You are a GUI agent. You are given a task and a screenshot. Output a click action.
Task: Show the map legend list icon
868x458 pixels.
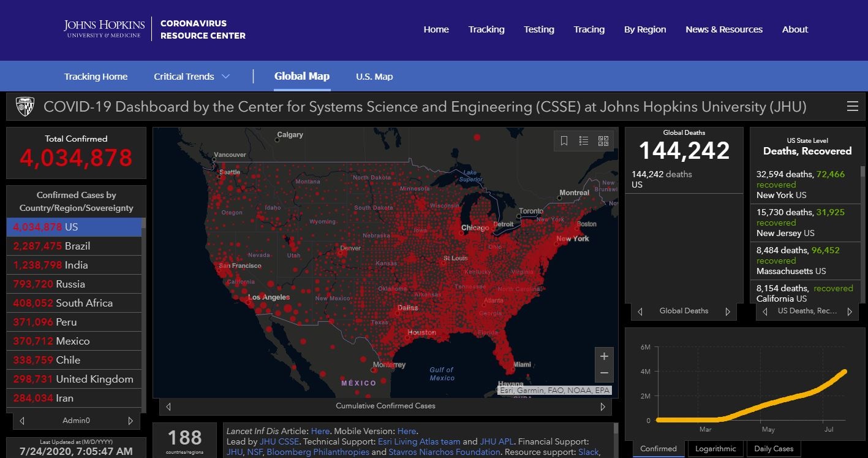coord(584,141)
